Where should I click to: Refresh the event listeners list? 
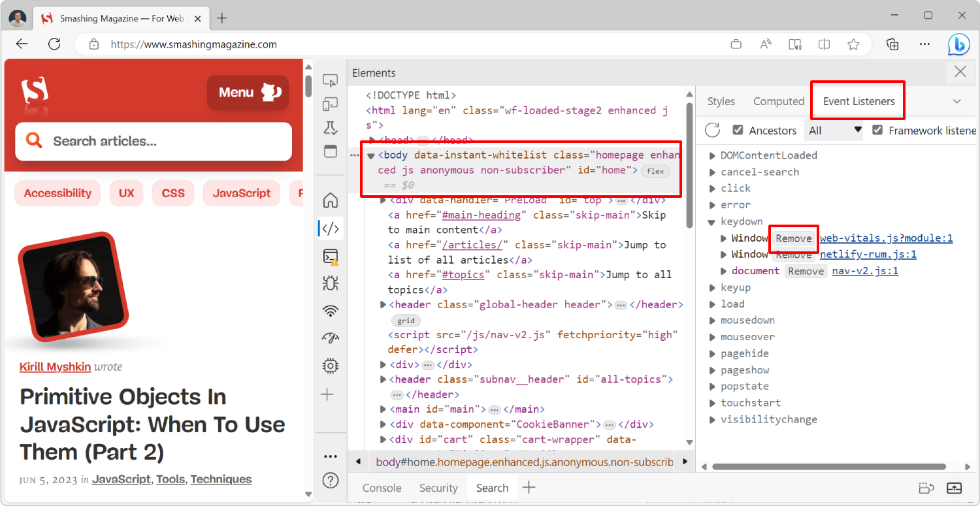pyautogui.click(x=712, y=130)
